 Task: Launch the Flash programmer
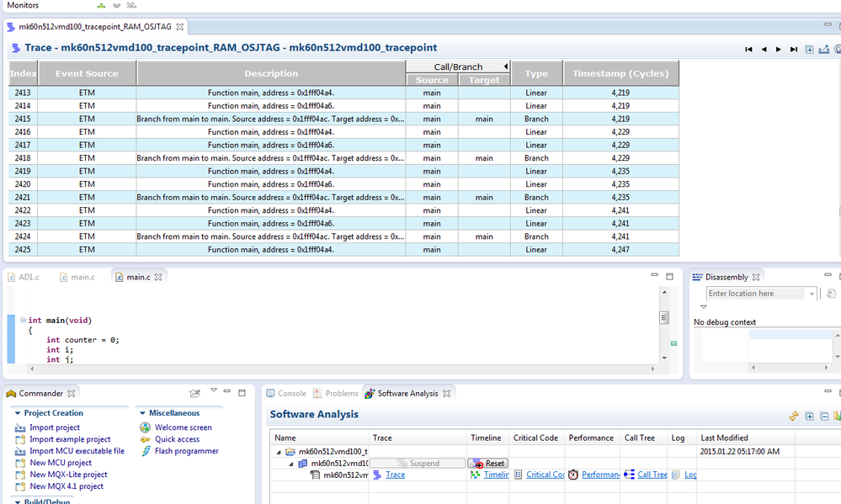[187, 451]
